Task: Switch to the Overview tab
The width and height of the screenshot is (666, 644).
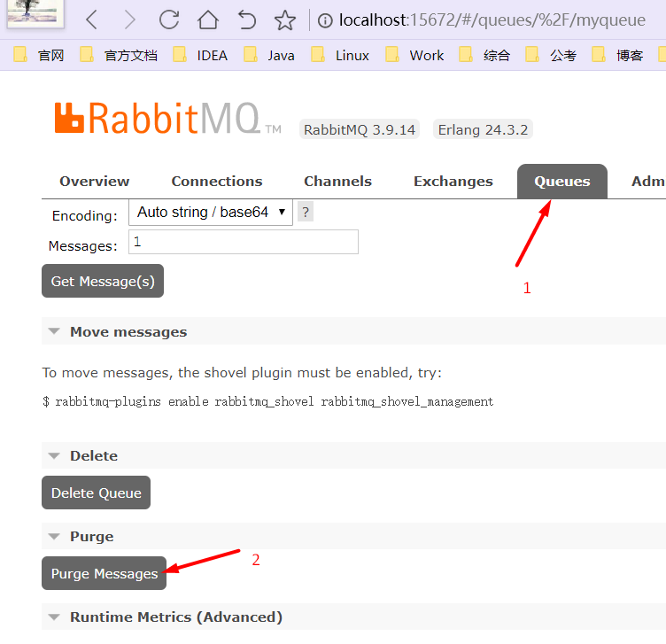Action: coord(94,182)
